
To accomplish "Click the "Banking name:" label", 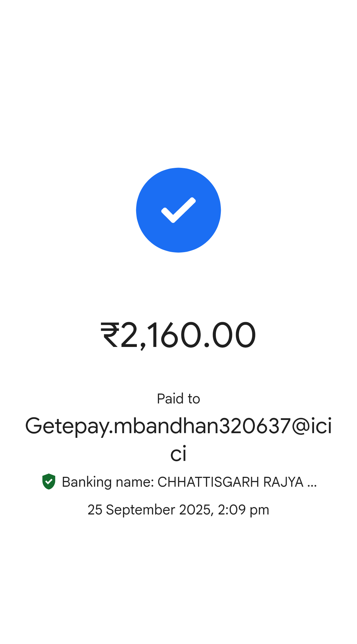I will click(108, 482).
